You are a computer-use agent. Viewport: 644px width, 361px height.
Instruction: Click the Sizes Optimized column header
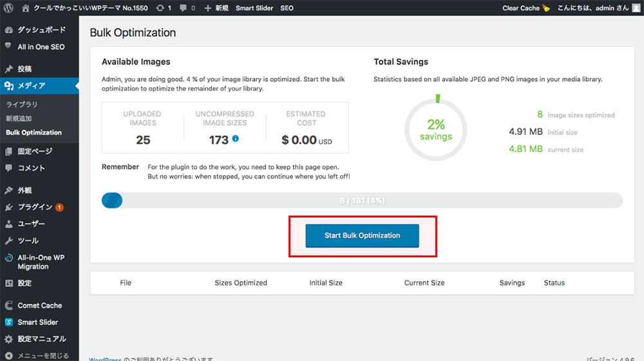pyautogui.click(x=241, y=282)
